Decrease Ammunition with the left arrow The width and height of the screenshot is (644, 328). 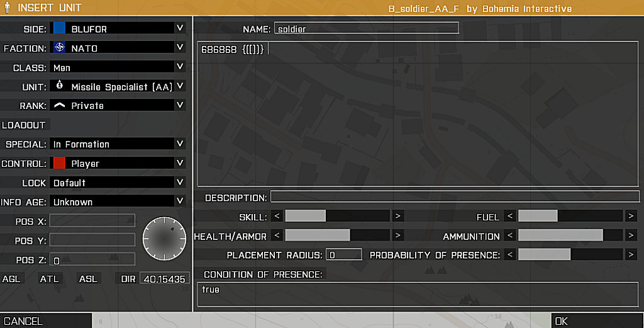point(509,235)
